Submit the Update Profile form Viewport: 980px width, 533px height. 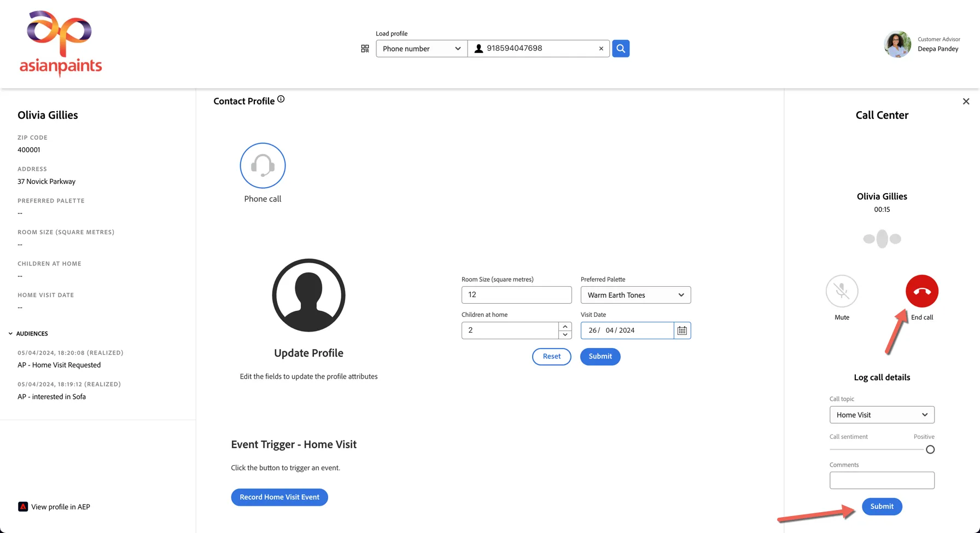click(x=600, y=357)
